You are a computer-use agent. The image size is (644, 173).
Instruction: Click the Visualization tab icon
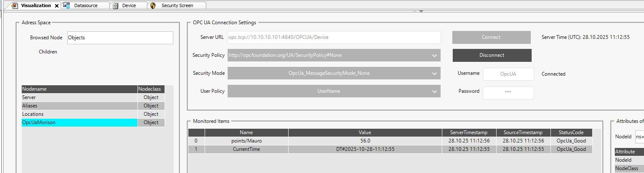15,5
